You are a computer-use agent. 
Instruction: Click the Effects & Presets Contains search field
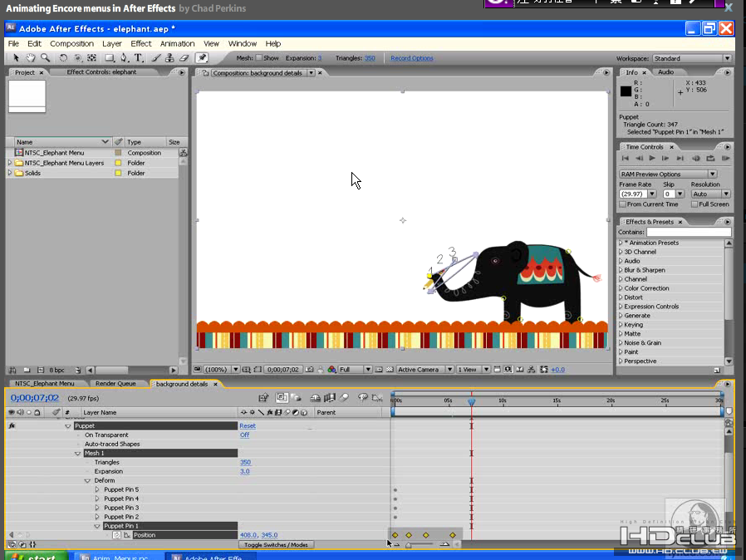click(689, 232)
